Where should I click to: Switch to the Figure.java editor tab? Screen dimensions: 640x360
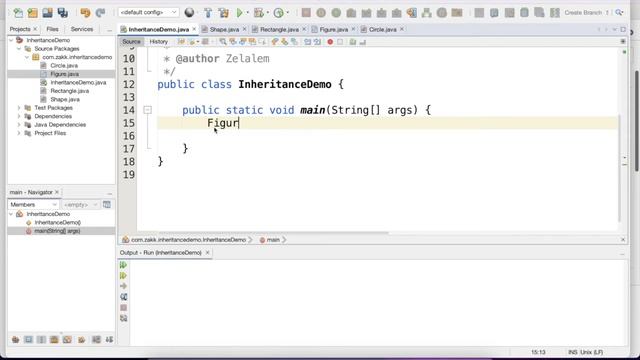(x=333, y=29)
